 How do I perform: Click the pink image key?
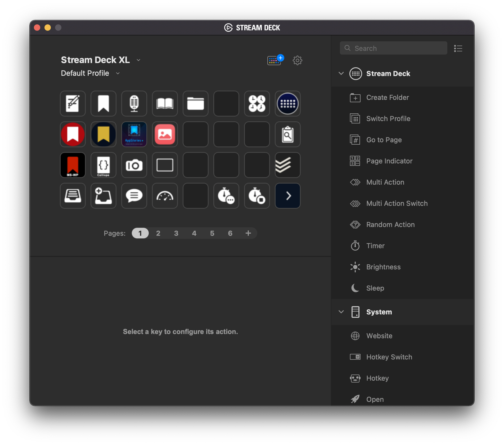point(165,134)
